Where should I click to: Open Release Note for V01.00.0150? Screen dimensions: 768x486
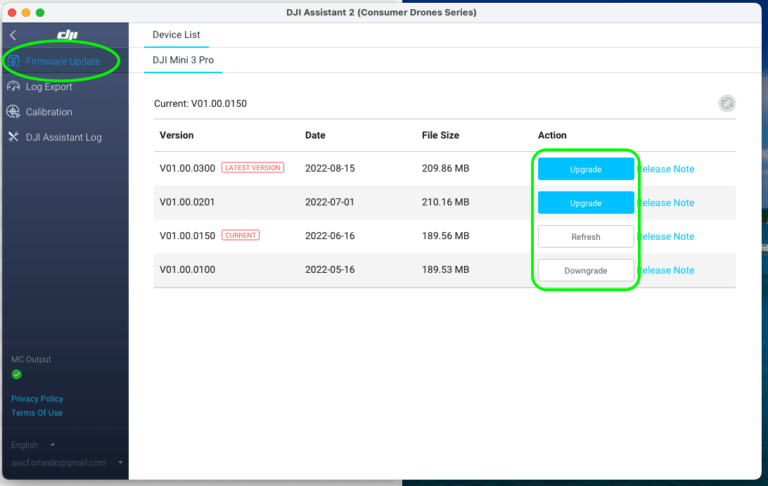coord(666,237)
